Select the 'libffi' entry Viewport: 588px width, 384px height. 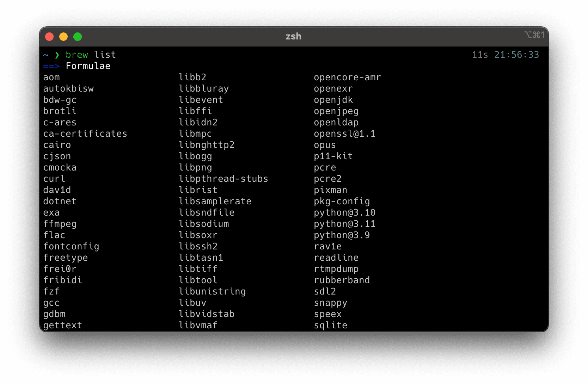(x=195, y=111)
